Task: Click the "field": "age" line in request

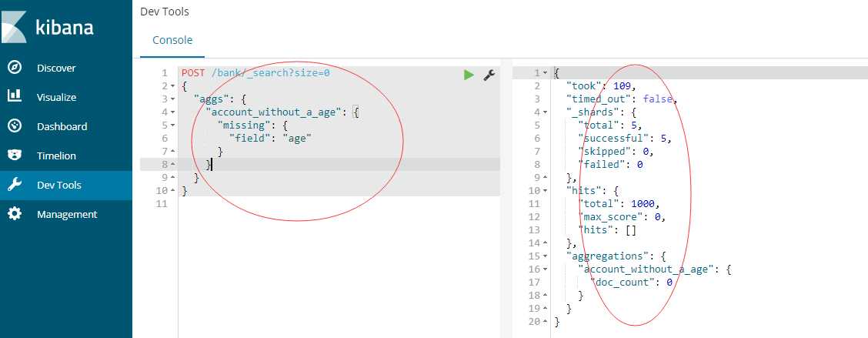Action: [x=271, y=139]
